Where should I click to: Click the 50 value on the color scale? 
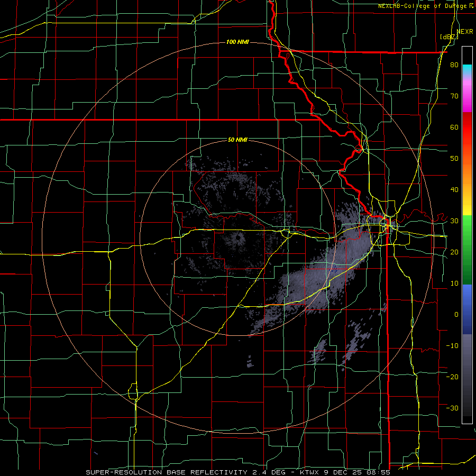(x=454, y=159)
